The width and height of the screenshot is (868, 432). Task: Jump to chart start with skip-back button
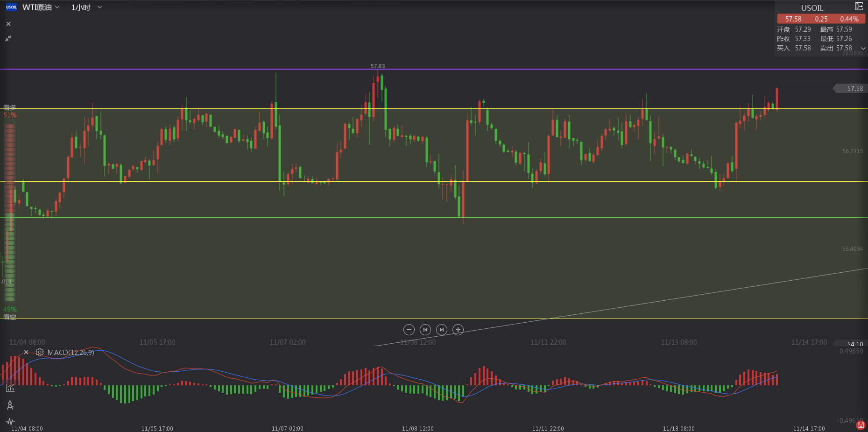(425, 330)
